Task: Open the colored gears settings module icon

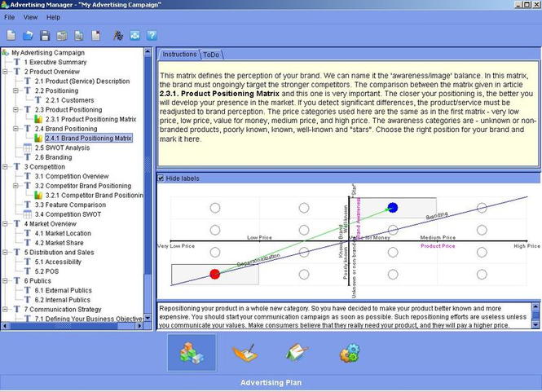Action: [350, 353]
